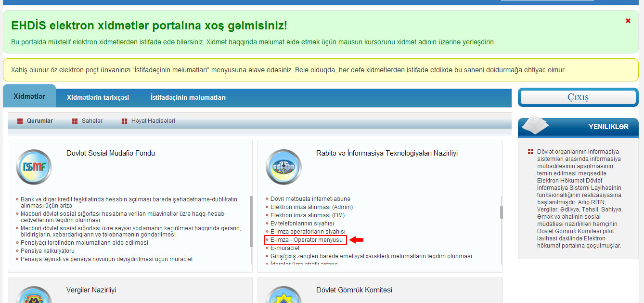This screenshot has width=644, height=303.
Task: Select the Həyat Hadisələri filter
Action: tap(153, 121)
